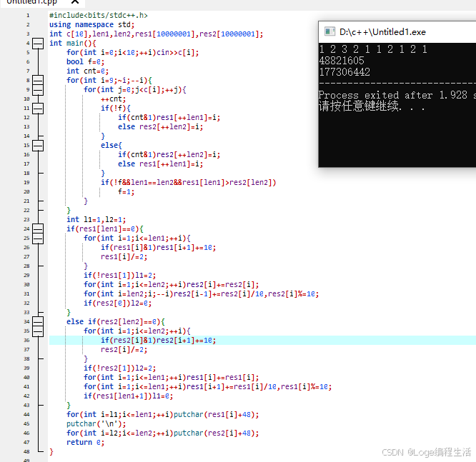The height and width of the screenshot is (462, 476).
Task: Click the 'cin>>c[i];' input loop line
Action: (x=133, y=52)
